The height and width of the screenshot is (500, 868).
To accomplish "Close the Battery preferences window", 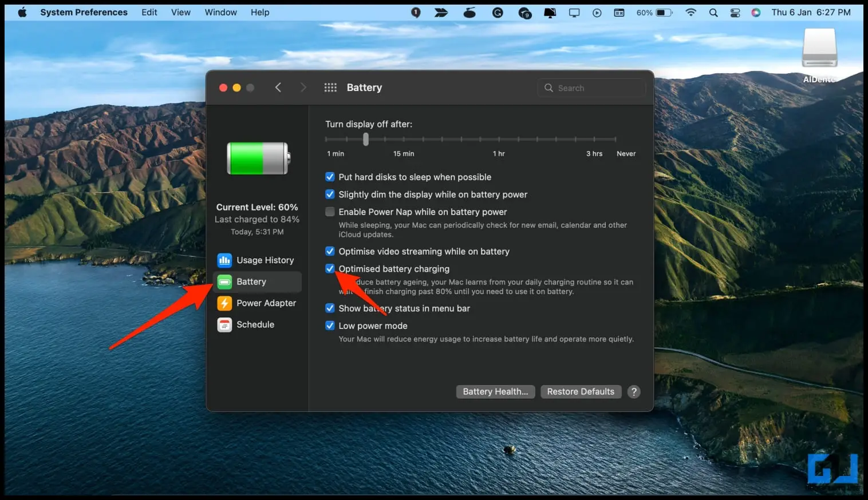I will [223, 88].
